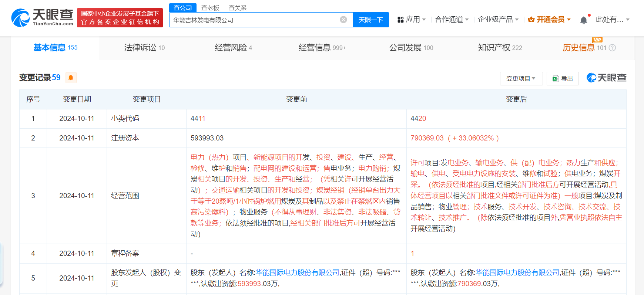Click the 股东发起人（股权）变更 cell
Image resolution: width=644 pixels, height=295 pixels.
(x=146, y=278)
